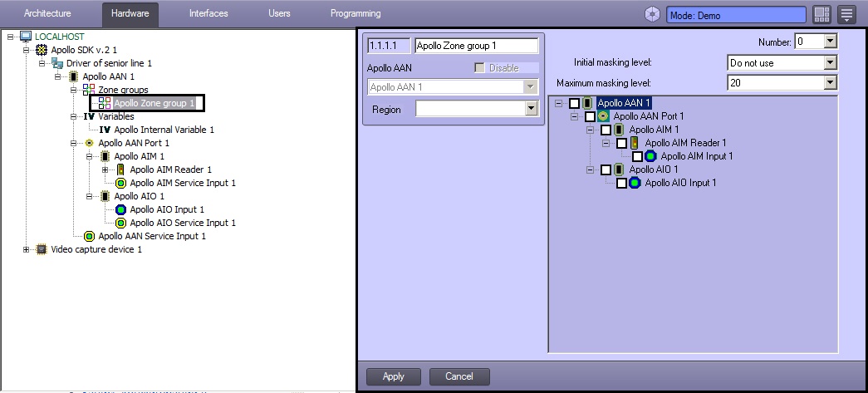The image size is (868, 393).
Task: Click the Apollo AIO 1 chip icon in the left tree
Action: pyautogui.click(x=105, y=196)
